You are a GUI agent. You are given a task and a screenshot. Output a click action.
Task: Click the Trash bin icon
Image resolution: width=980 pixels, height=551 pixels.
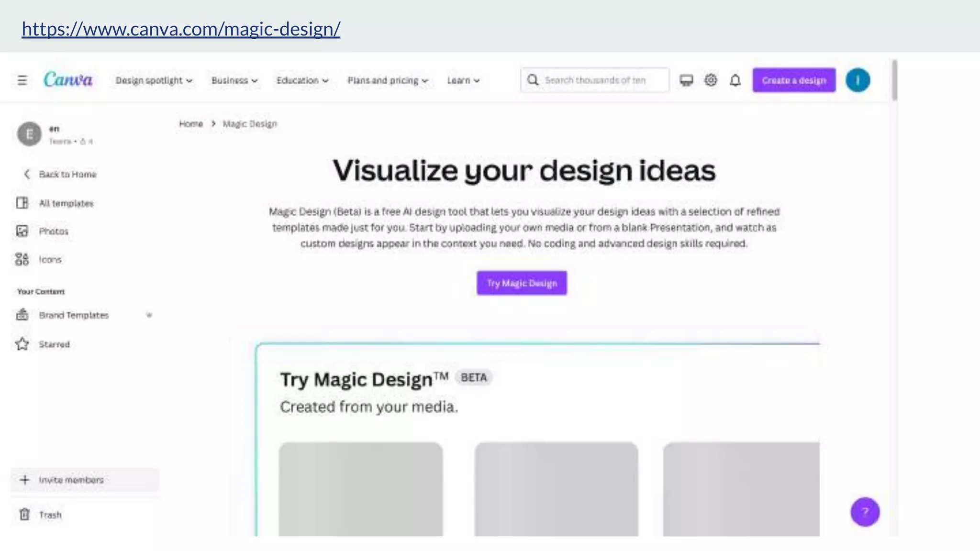[x=24, y=514]
